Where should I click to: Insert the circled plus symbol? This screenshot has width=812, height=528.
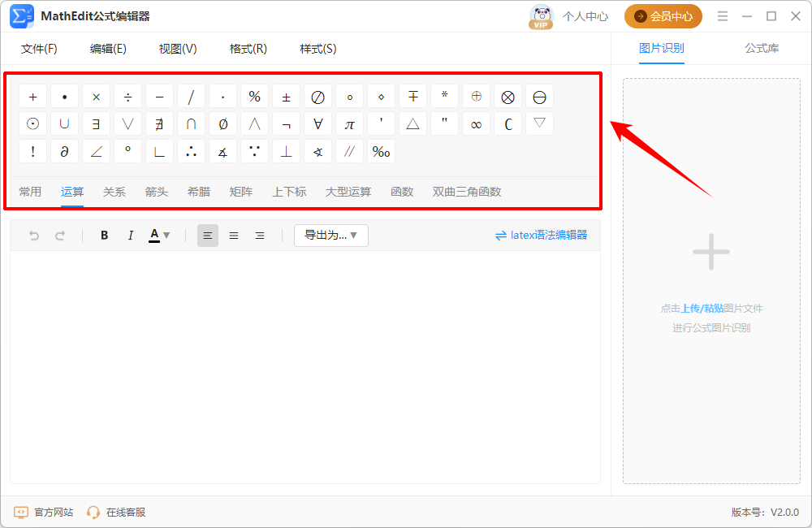pyautogui.click(x=476, y=97)
